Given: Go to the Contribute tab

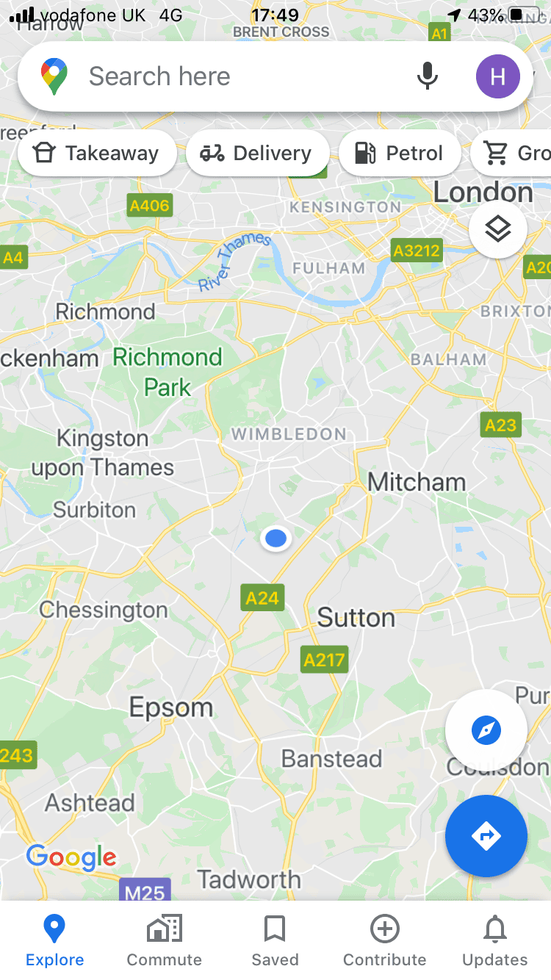Looking at the screenshot, I should coord(385,941).
